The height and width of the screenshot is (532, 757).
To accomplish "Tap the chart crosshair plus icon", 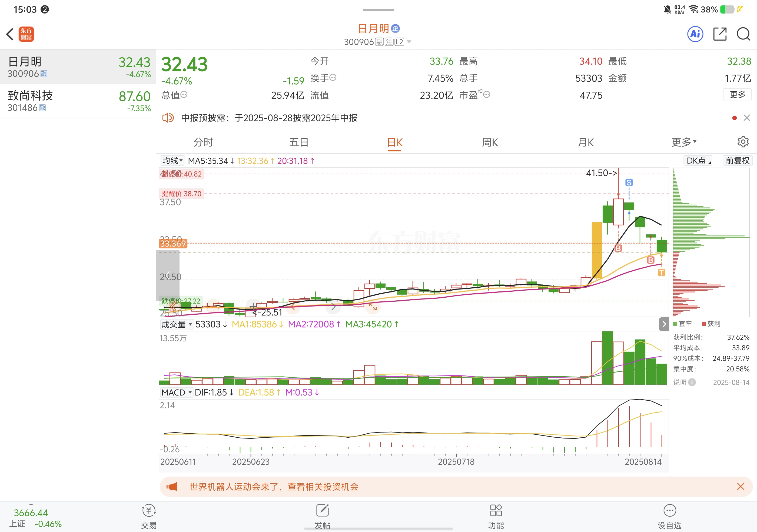I will [253, 306].
